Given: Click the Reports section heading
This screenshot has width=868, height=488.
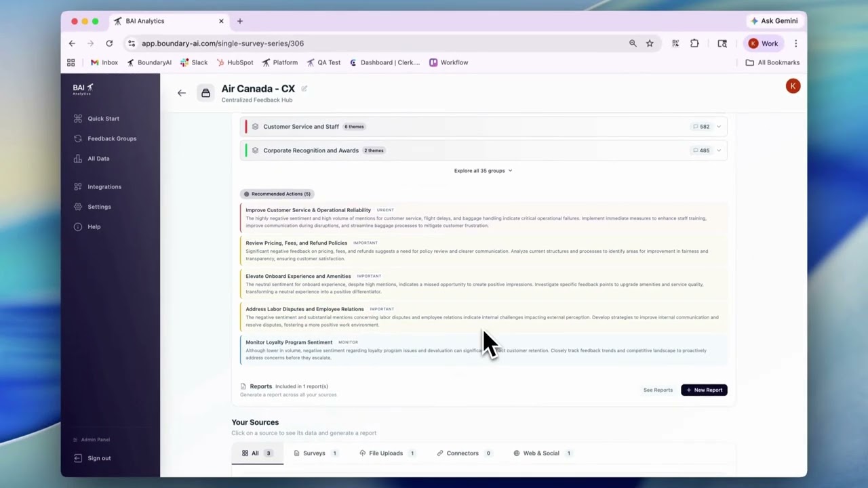Looking at the screenshot, I should (261, 386).
